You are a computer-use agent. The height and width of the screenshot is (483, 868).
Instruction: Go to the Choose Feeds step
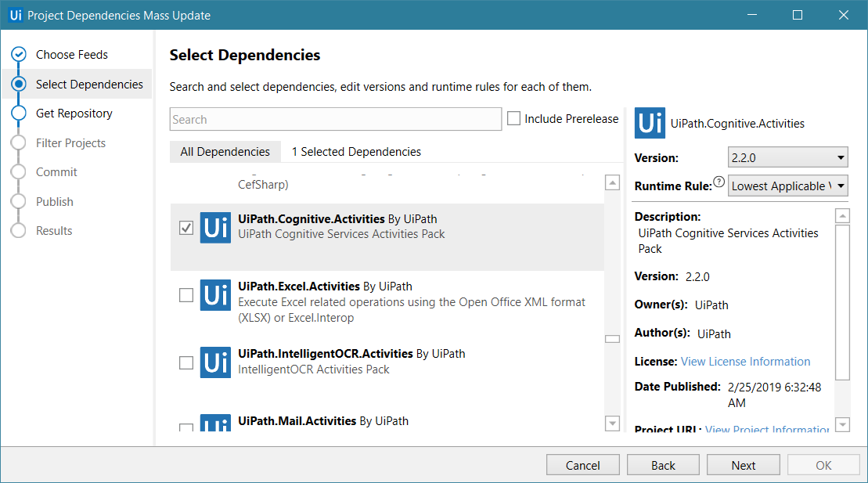click(72, 54)
